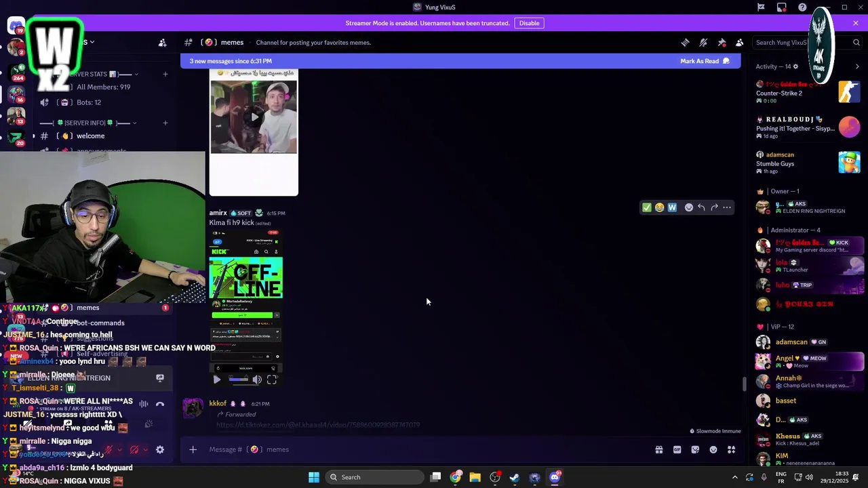This screenshot has width=868, height=488.
Task: Add the checkmark reaction to the message
Action: tap(647, 207)
